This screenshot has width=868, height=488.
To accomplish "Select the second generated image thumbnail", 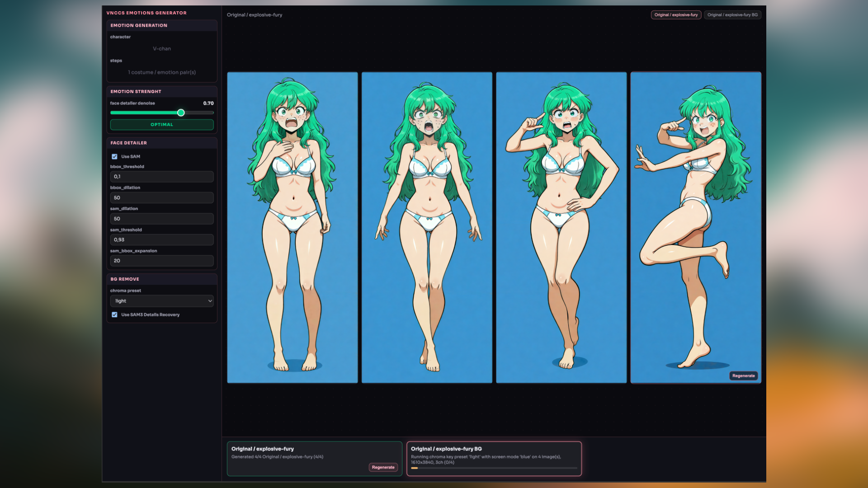I will (x=427, y=228).
